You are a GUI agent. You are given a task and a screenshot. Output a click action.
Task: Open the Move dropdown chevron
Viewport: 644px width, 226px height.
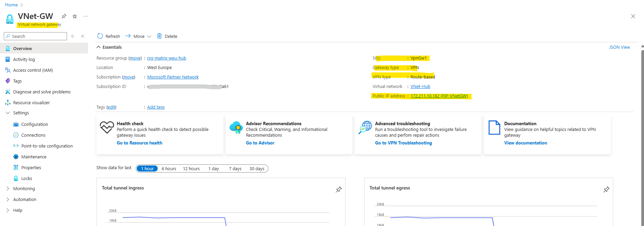[x=149, y=36]
